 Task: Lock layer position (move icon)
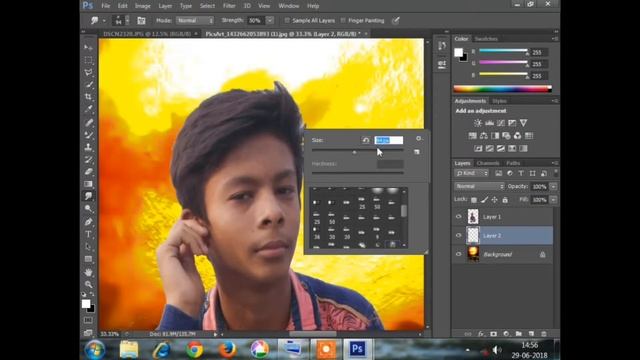[494, 200]
